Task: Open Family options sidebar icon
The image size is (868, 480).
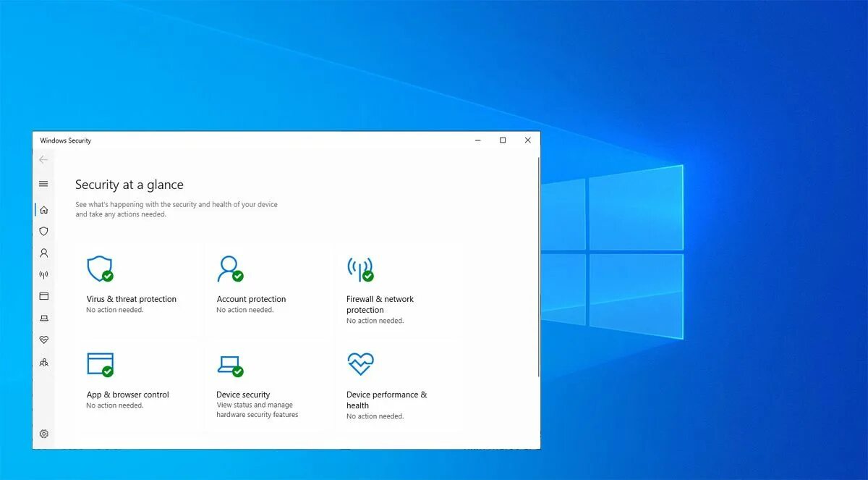Action: click(x=43, y=362)
